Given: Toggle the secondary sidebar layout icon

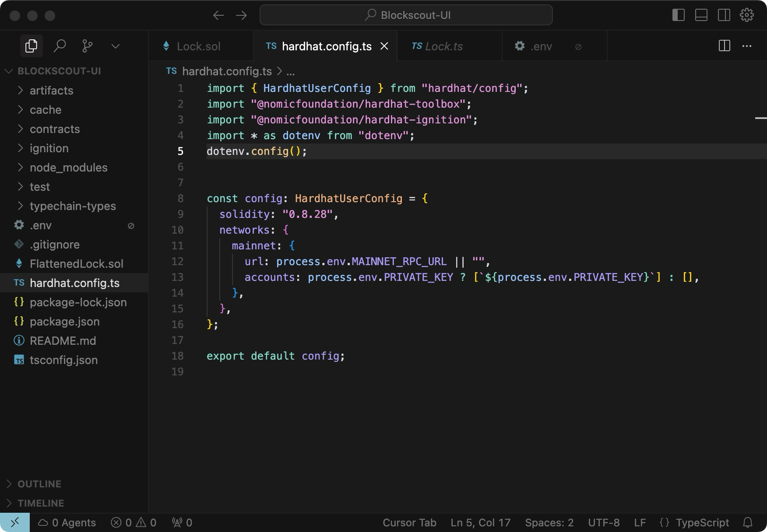Looking at the screenshot, I should pos(724,15).
